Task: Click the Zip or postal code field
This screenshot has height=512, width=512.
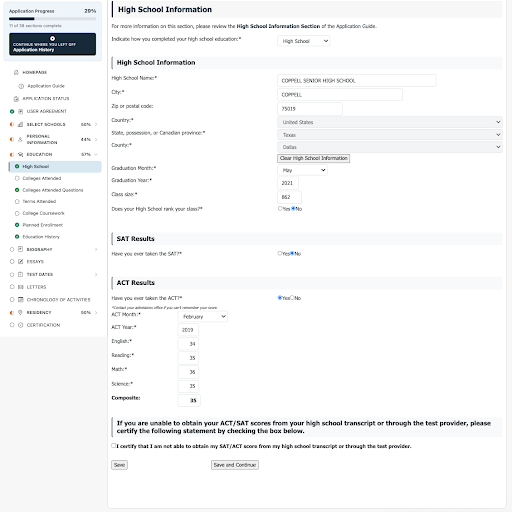Action: [310, 109]
